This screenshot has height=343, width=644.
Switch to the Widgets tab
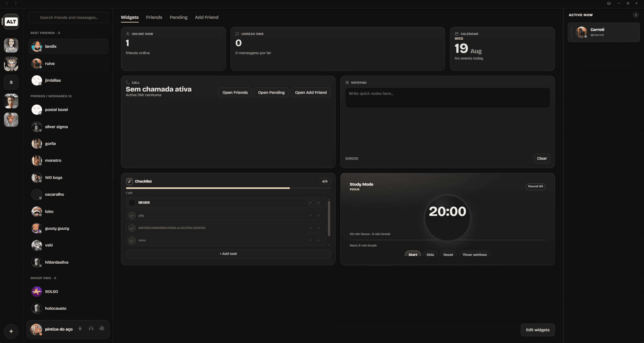(130, 17)
